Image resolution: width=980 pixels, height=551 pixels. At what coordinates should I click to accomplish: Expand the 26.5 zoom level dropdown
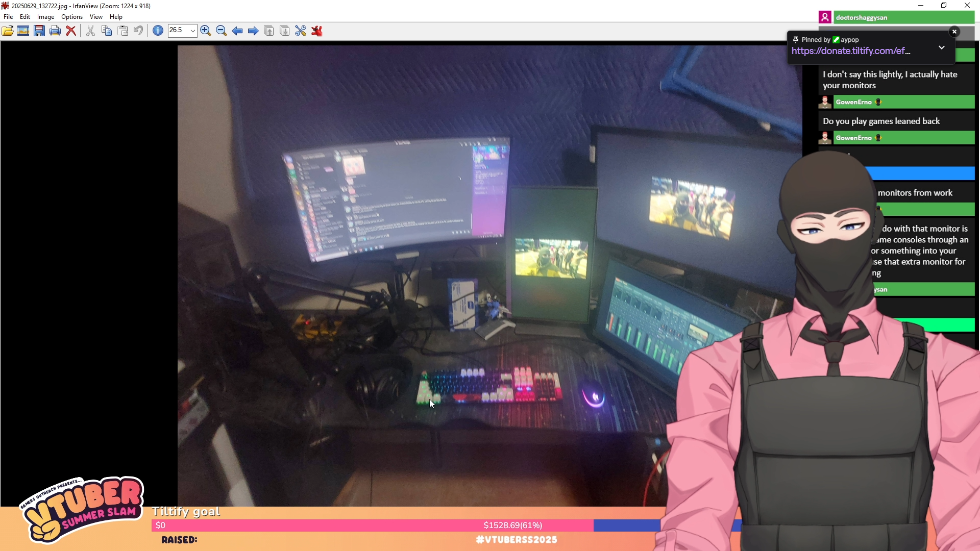point(192,31)
